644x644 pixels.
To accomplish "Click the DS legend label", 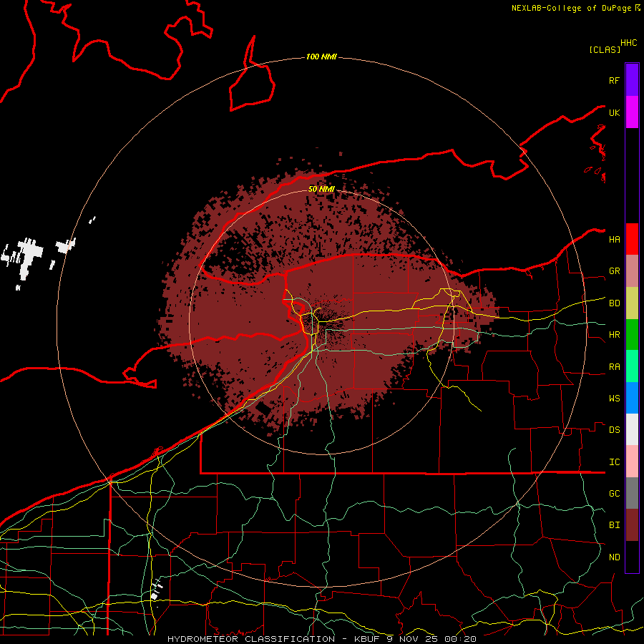I will 614,430.
